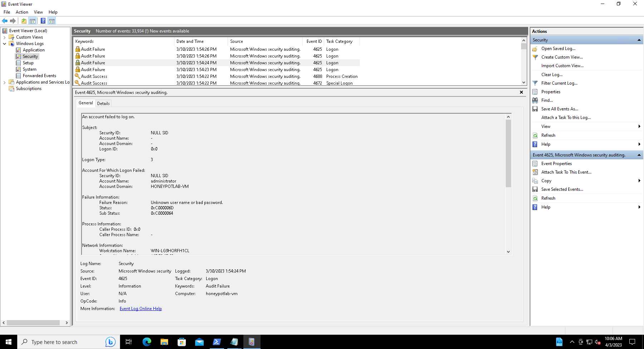Switch to the Details tab
Screen dimensions: 644x349
point(103,104)
